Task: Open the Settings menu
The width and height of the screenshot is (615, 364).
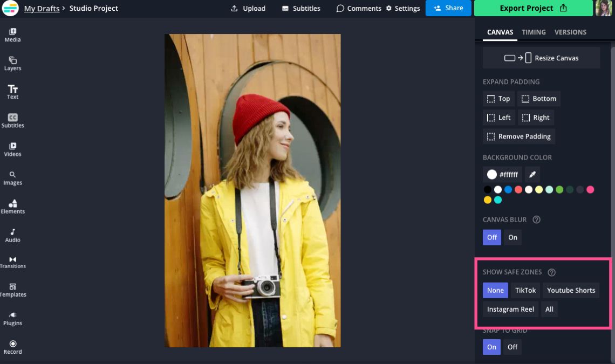Action: (x=402, y=8)
